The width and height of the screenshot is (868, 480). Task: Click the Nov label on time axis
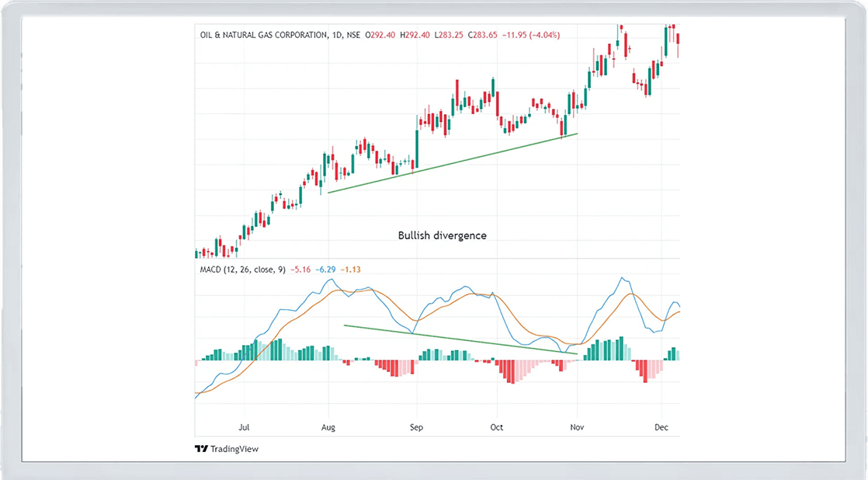click(x=577, y=427)
